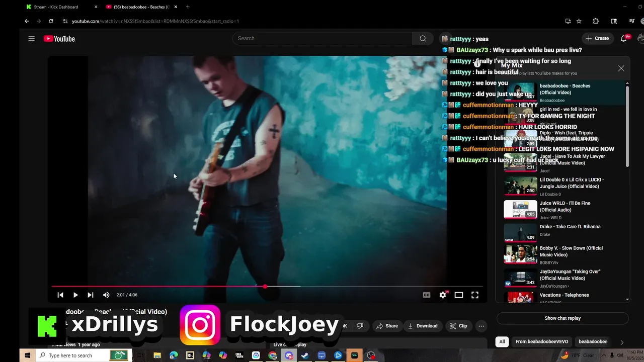Enter fullscreen on the video player

[475, 295]
